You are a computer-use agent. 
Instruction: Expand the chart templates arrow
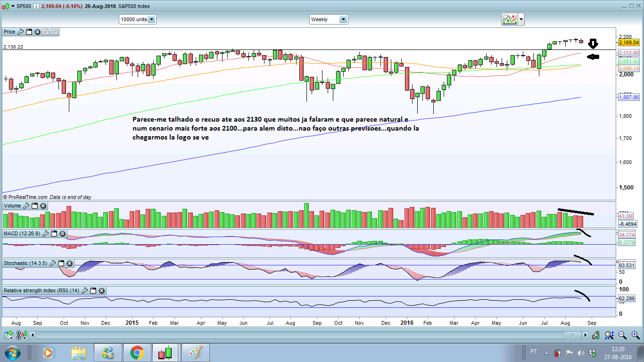(521, 19)
